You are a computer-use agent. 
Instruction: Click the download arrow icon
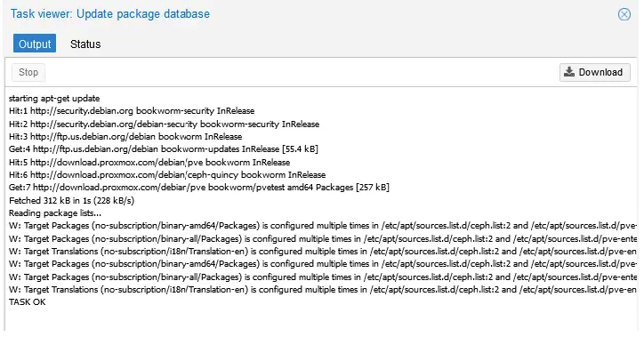[569, 72]
